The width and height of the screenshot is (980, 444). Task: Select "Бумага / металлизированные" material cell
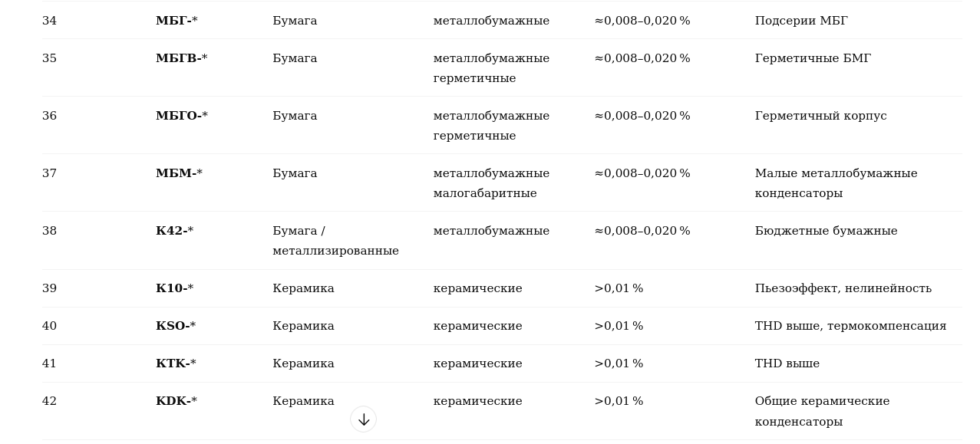tap(335, 242)
